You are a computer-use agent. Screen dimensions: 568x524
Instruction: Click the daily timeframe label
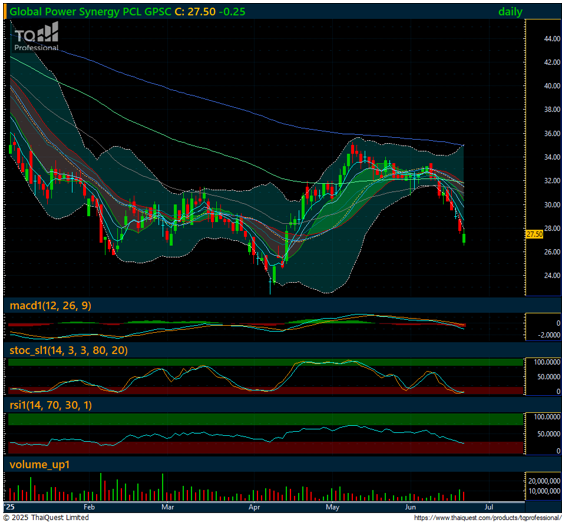pyautogui.click(x=510, y=12)
